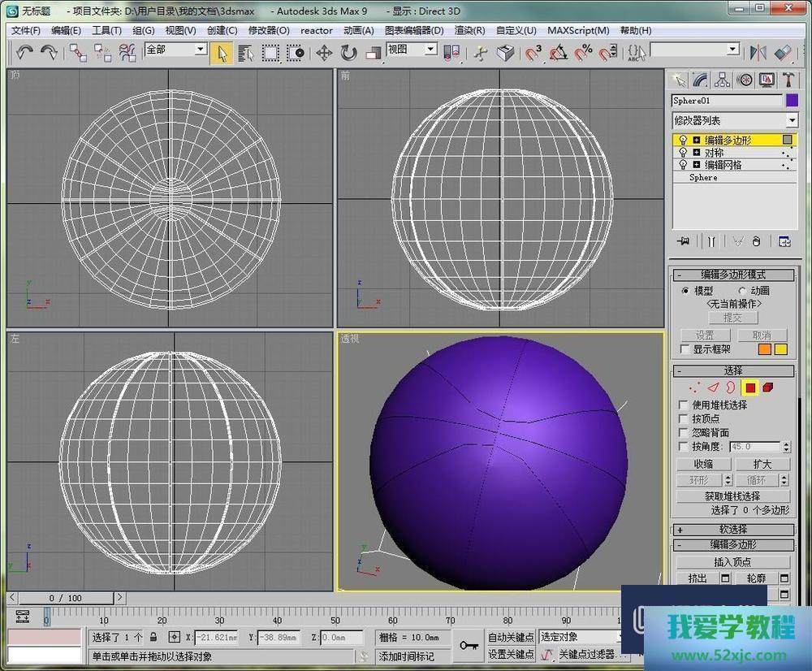Expand the 编辑网格 modifier plus box
This screenshot has height=671, width=812.
coord(696,165)
